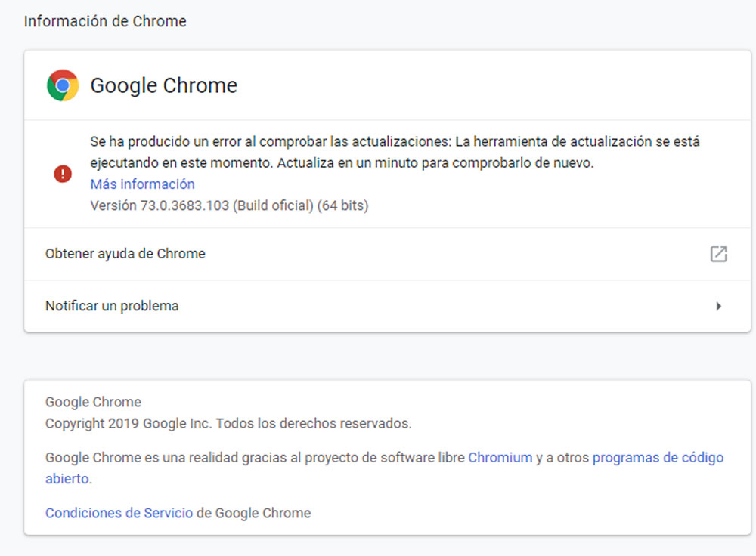This screenshot has height=556, width=756.
Task: Click the Google Chrome title text
Action: (x=164, y=85)
